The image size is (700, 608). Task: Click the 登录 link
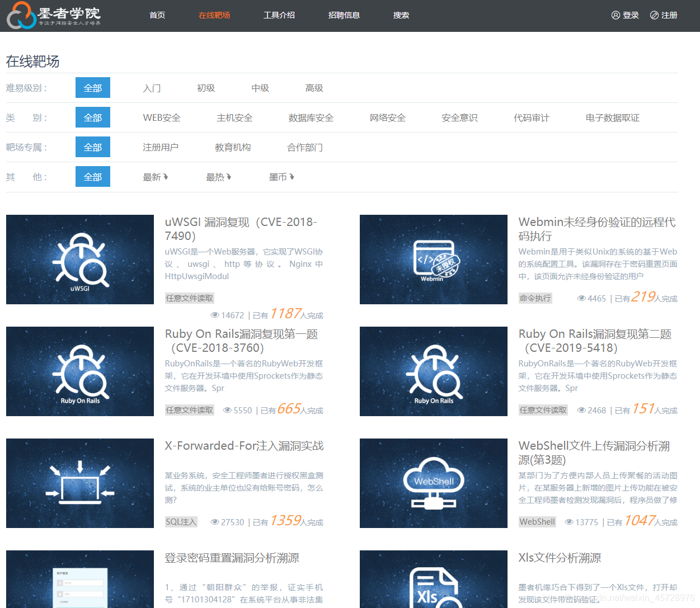pyautogui.click(x=631, y=15)
